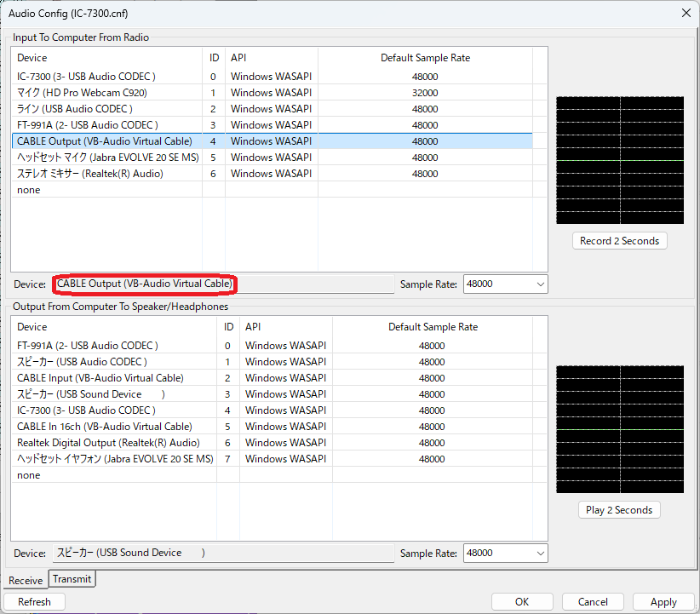Open the output Sample Rate dropdown
This screenshot has height=614, width=700.
pos(505,553)
